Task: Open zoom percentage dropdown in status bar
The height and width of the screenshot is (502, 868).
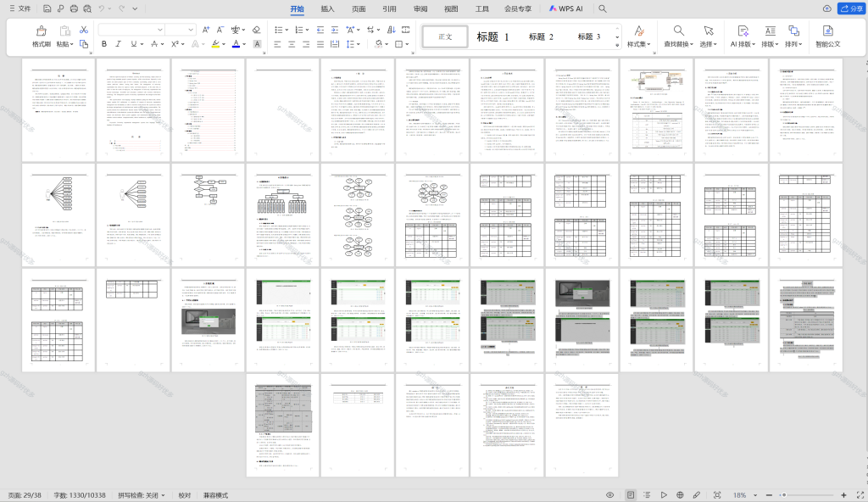Action: [755, 495]
